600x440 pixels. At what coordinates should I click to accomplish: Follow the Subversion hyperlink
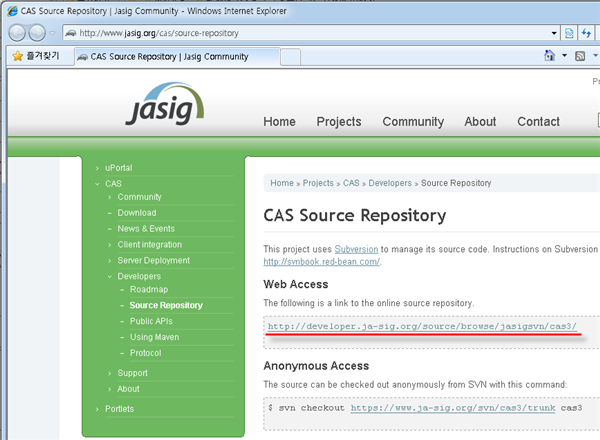coord(356,249)
